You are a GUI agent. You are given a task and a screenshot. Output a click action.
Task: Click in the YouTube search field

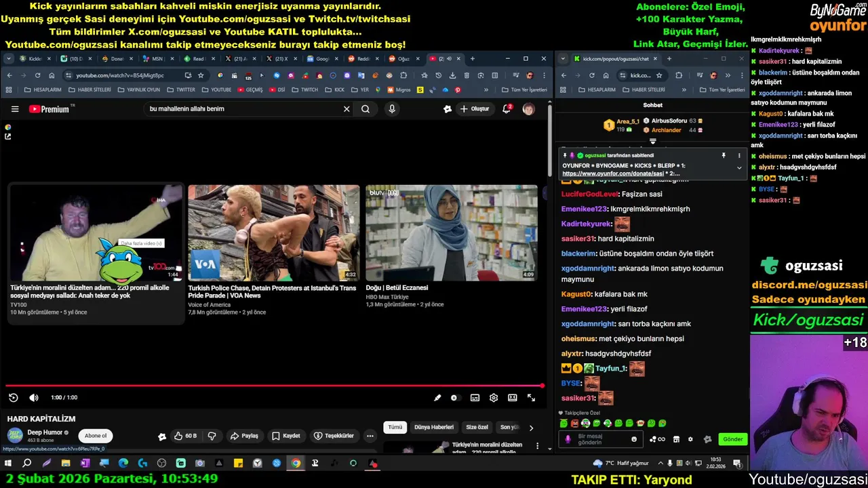[x=244, y=109]
